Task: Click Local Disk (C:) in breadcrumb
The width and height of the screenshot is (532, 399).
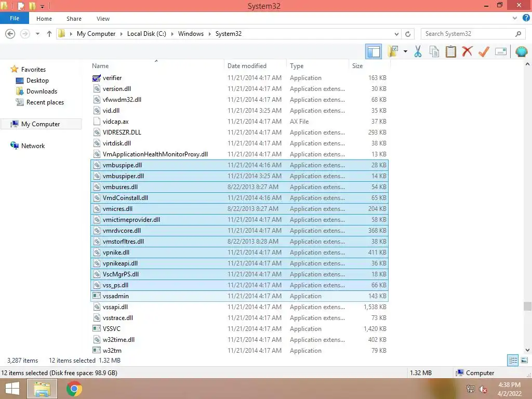Action: click(x=147, y=34)
